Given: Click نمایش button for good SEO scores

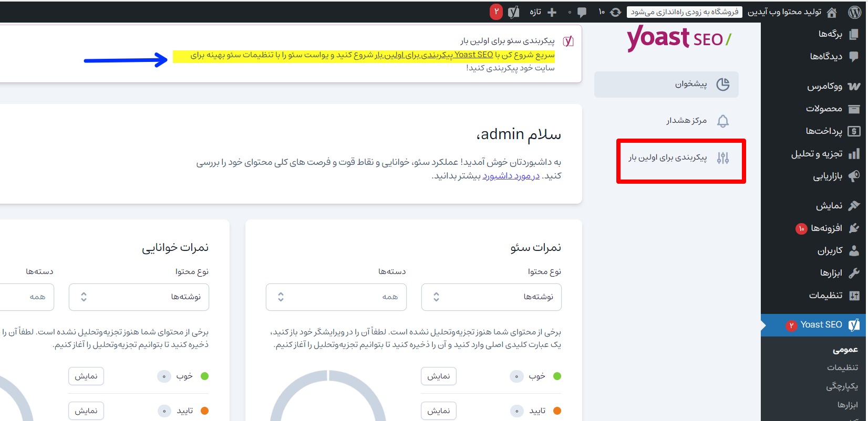Looking at the screenshot, I should [x=438, y=376].
